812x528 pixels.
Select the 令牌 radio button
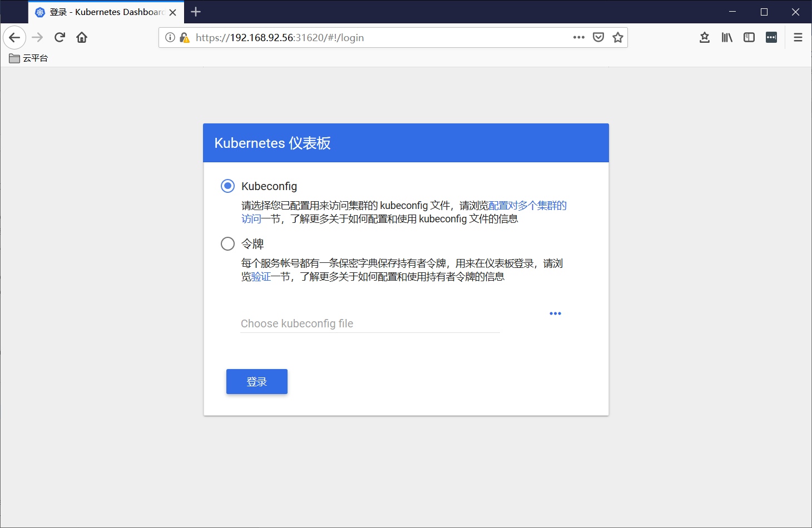click(227, 243)
